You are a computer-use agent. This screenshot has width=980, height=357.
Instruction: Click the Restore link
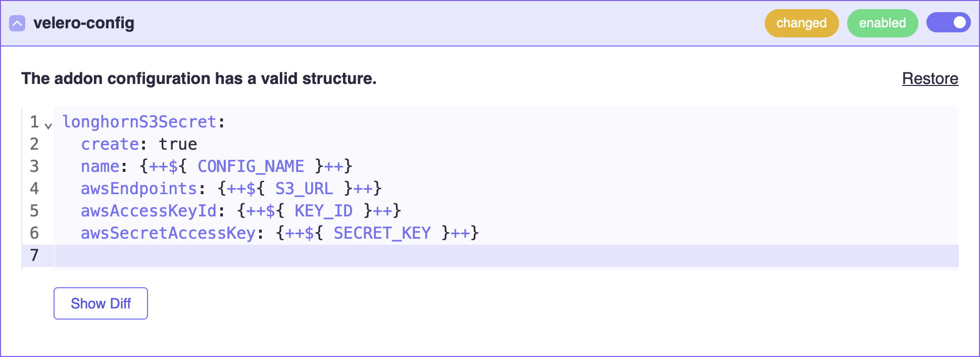[930, 78]
